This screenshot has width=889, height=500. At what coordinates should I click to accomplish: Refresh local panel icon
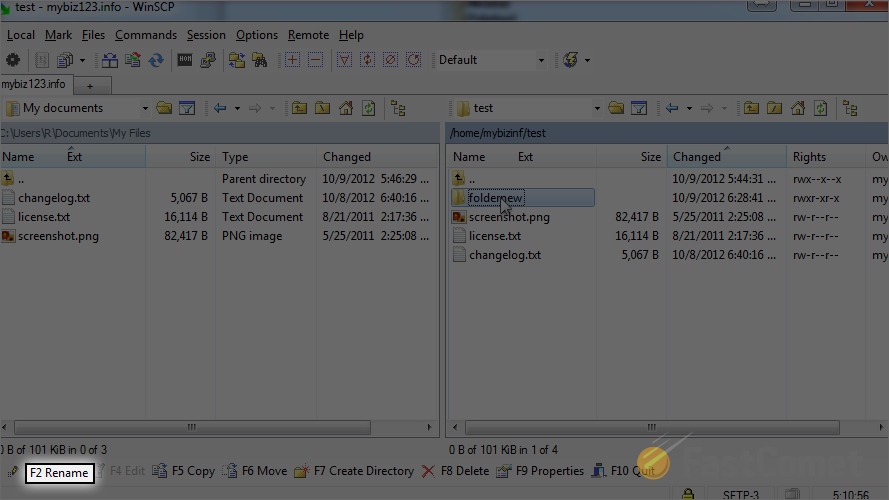click(x=369, y=108)
